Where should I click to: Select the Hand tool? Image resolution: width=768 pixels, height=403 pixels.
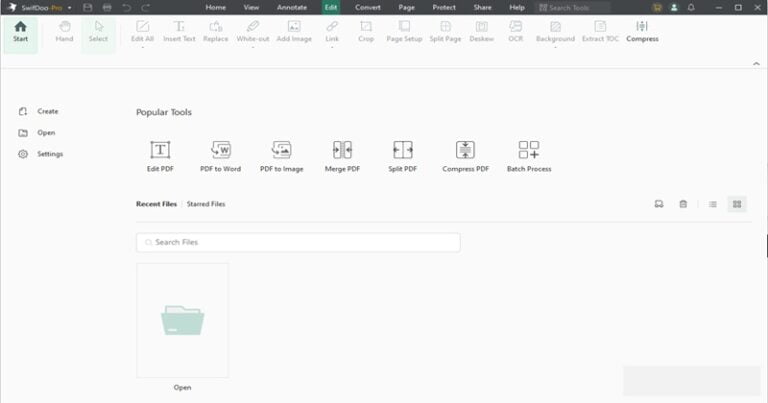click(64, 31)
